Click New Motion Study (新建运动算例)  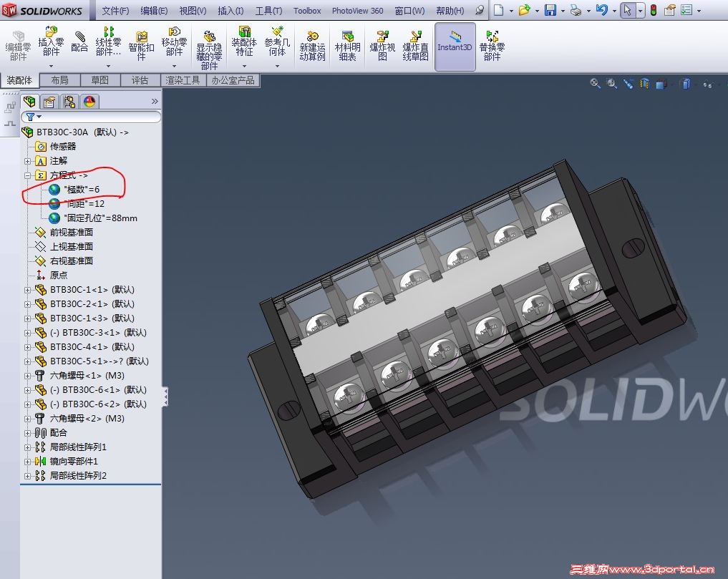click(313, 46)
